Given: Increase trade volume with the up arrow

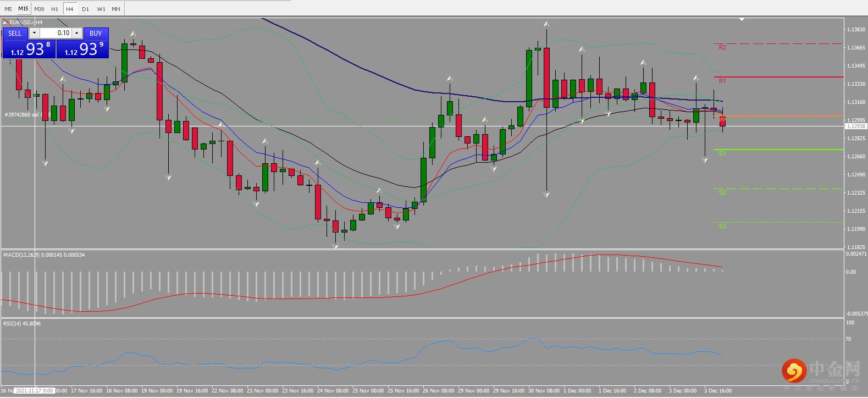Looking at the screenshot, I should (77, 33).
